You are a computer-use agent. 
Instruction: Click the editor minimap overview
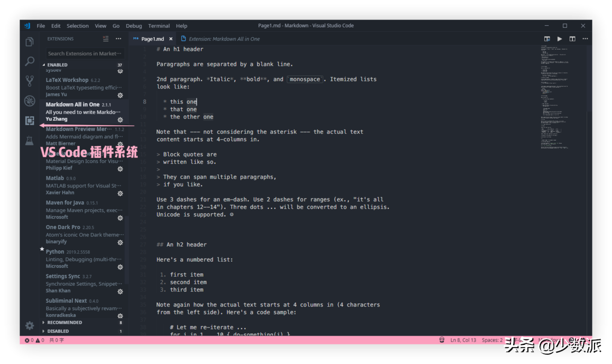[554, 98]
